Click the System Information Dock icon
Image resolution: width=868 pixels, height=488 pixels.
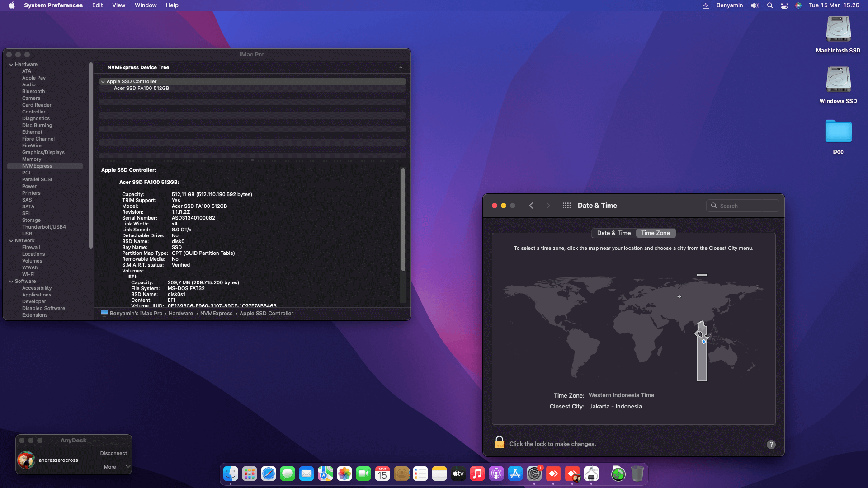click(x=591, y=474)
